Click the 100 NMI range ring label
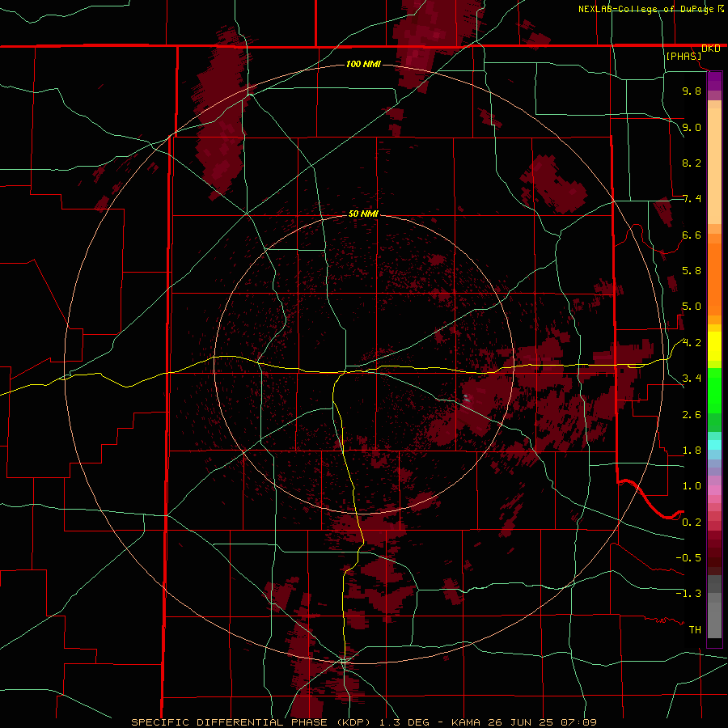 point(363,64)
